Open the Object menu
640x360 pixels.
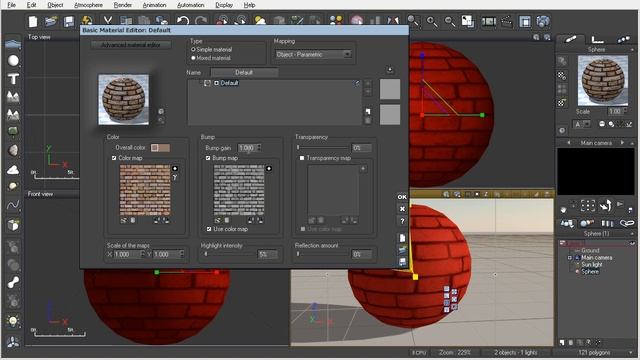point(55,5)
